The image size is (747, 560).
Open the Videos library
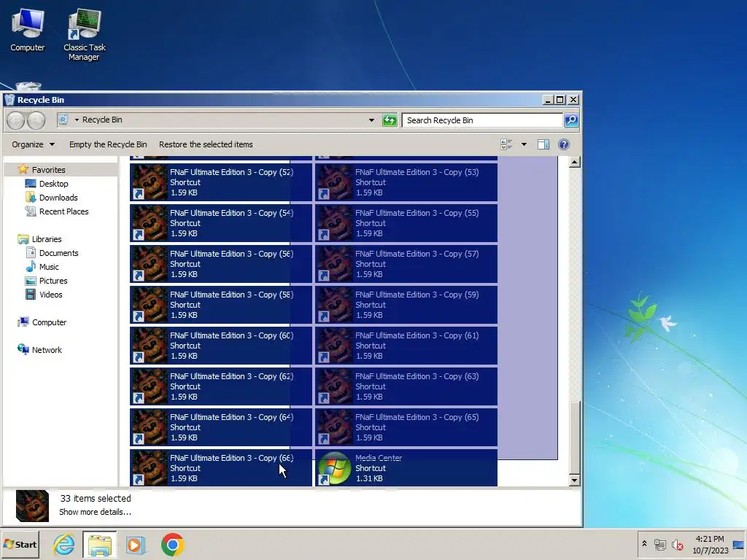(x=44, y=295)
